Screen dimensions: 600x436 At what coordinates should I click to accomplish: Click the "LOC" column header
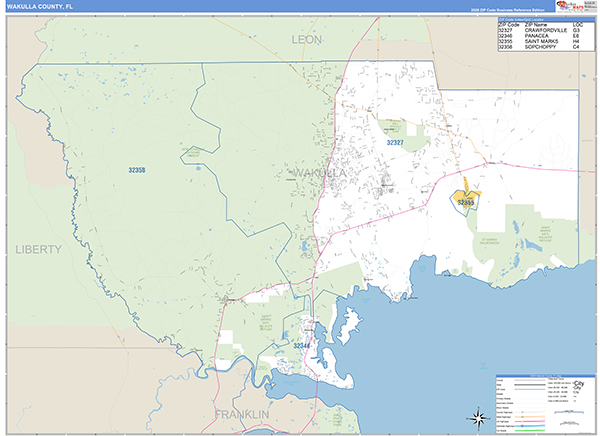(578, 24)
